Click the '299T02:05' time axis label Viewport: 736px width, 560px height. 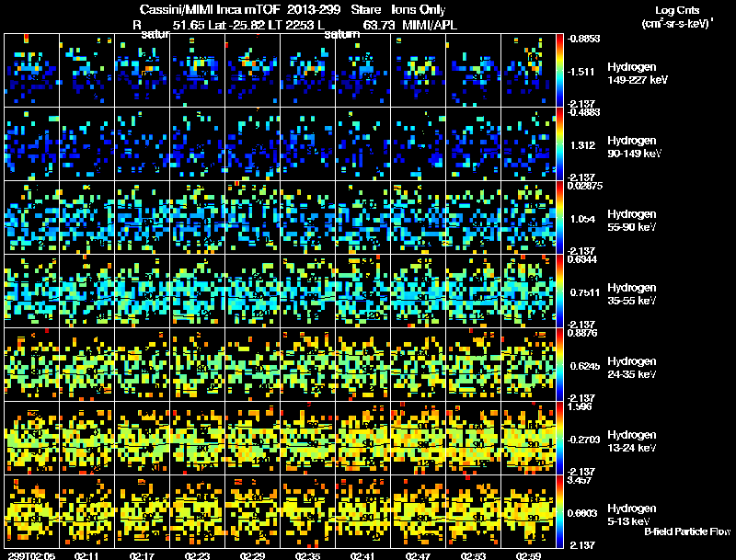click(x=31, y=555)
